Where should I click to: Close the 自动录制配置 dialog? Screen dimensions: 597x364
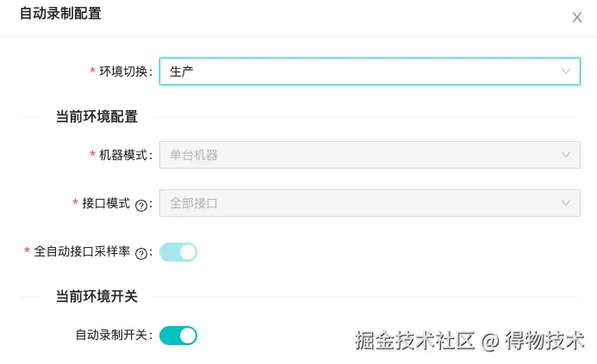point(577,17)
